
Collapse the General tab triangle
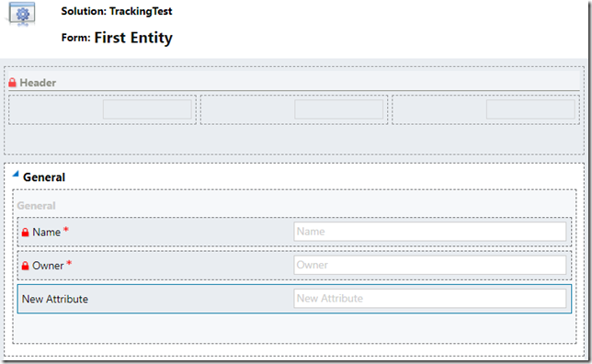[x=16, y=174]
